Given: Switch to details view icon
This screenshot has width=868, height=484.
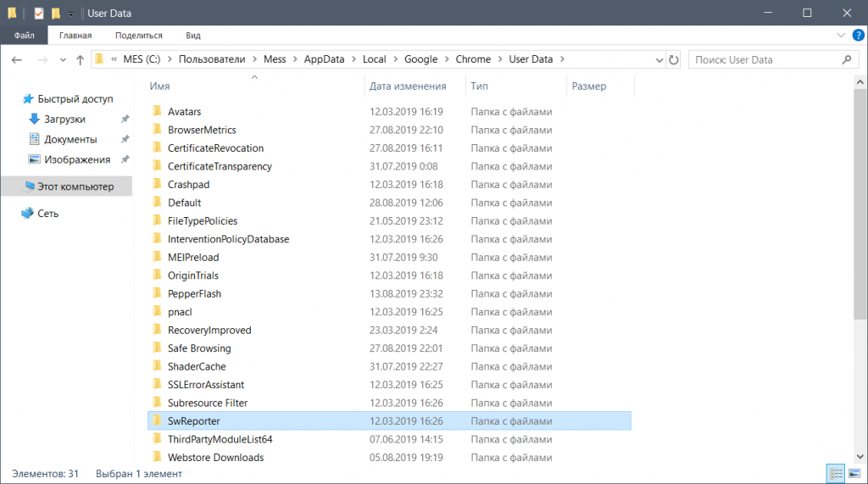Looking at the screenshot, I should pos(835,473).
